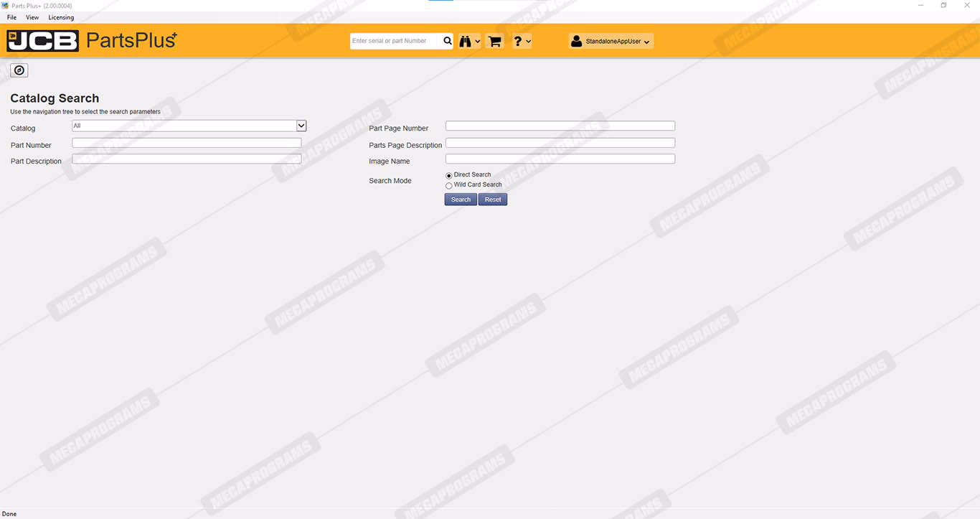The image size is (980, 519).
Task: Open the shopping cart
Action: click(494, 42)
